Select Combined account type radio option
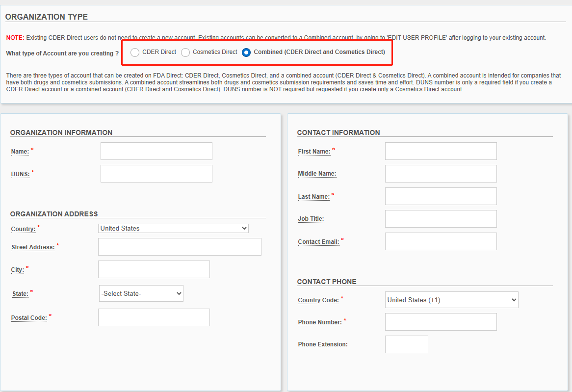The image size is (572, 392). pos(246,52)
